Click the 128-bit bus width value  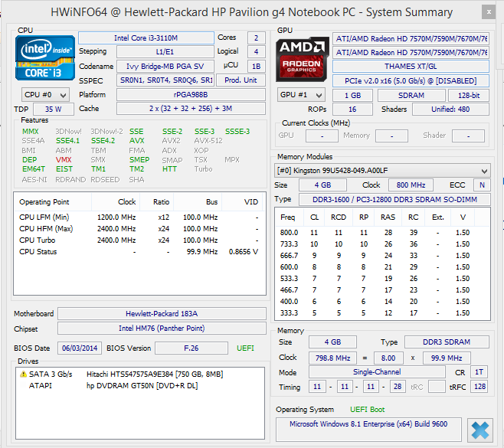(x=469, y=96)
